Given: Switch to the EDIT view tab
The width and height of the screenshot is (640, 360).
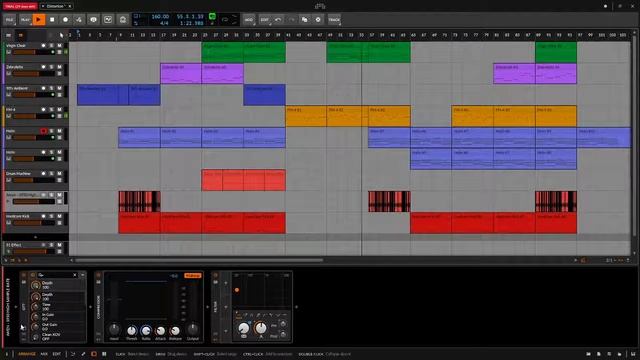Looking at the screenshot, I should click(x=56, y=354).
